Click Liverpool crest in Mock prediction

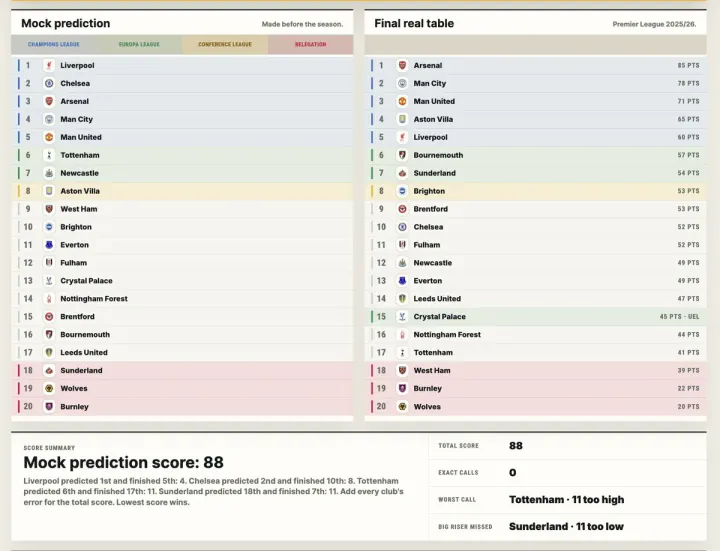point(49,65)
